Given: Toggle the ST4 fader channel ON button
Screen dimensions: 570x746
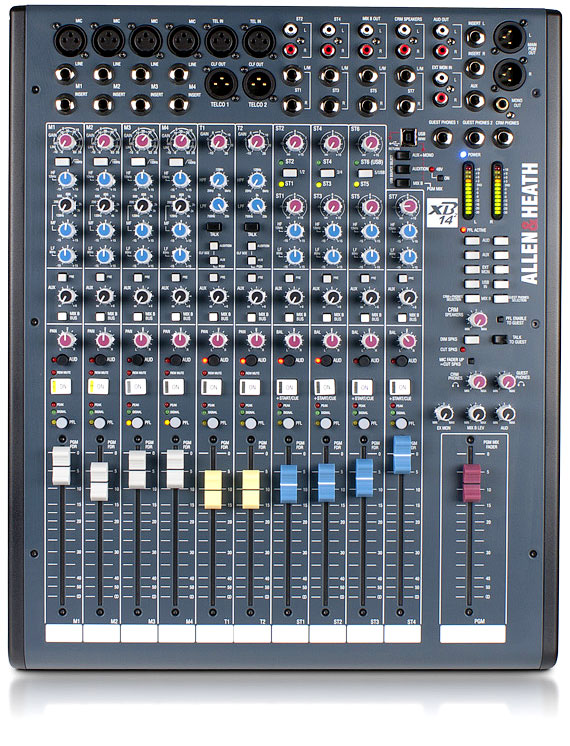Looking at the screenshot, I should (400, 387).
